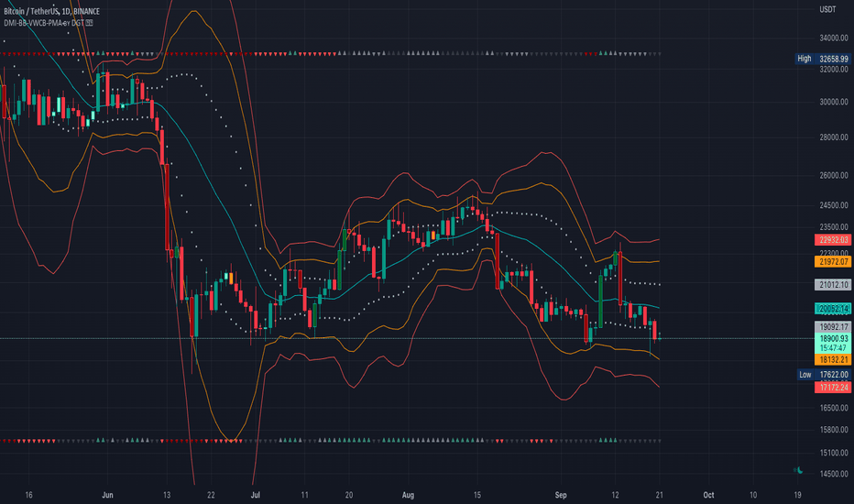Click the Bitcoin / TetherUS symbol title
854x504 pixels.
[x=51, y=11]
